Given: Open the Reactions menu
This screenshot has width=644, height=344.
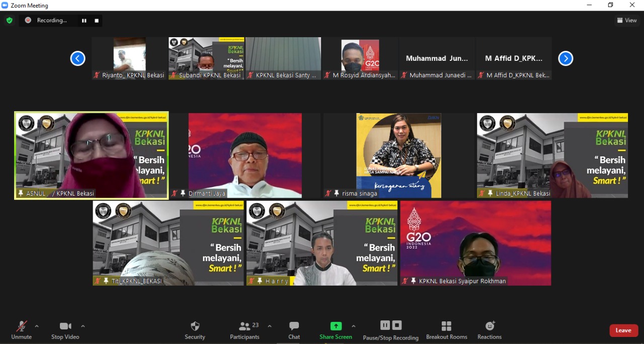Looking at the screenshot, I should (490, 330).
